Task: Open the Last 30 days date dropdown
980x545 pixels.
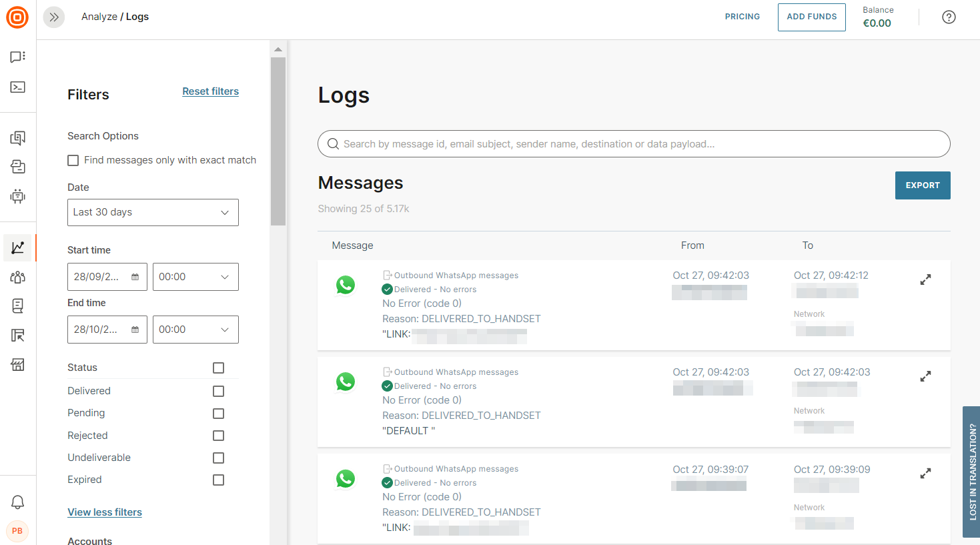Action: 153,212
